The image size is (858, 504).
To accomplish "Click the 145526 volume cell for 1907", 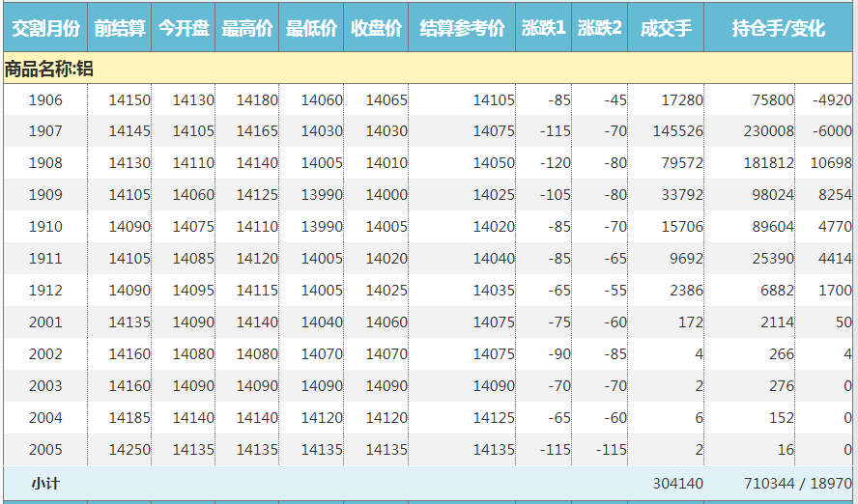I will point(677,131).
